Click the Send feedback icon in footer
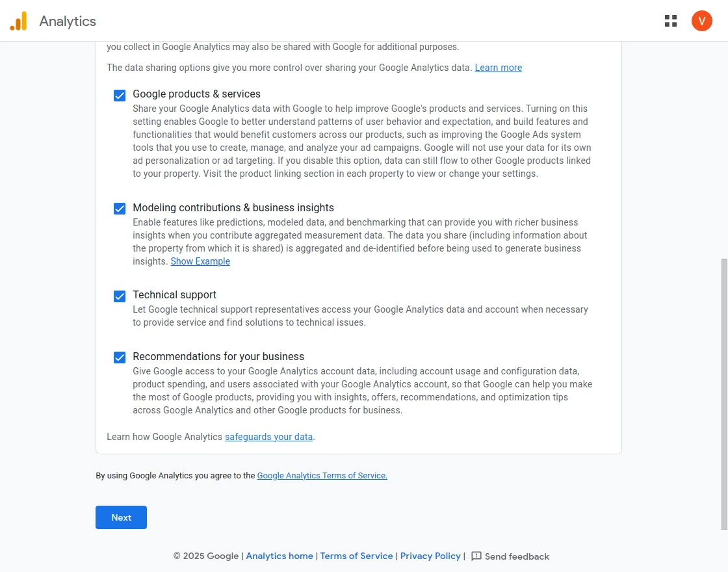Image resolution: width=728 pixels, height=572 pixels. coord(476,556)
